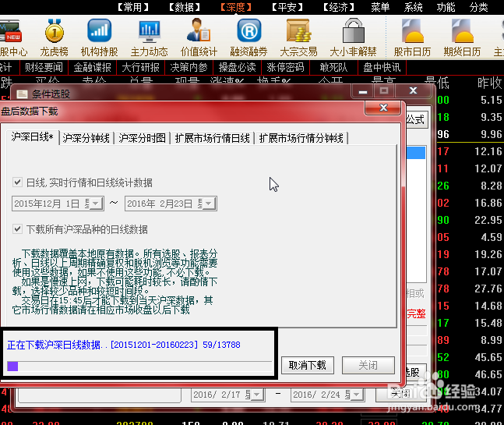The image size is (504, 425).
Task: Switch to 沪深分钟线 tab
Action: click(86, 138)
